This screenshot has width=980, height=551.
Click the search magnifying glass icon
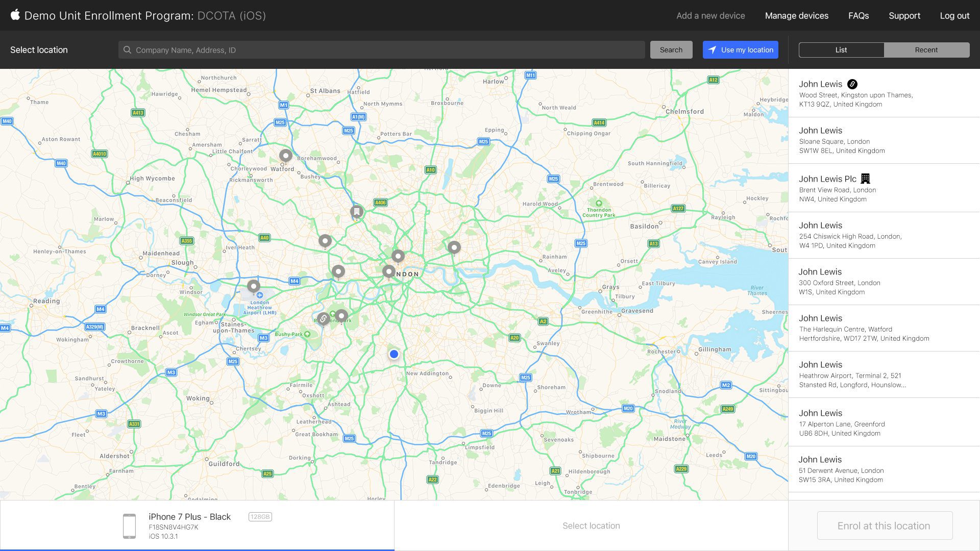128,50
